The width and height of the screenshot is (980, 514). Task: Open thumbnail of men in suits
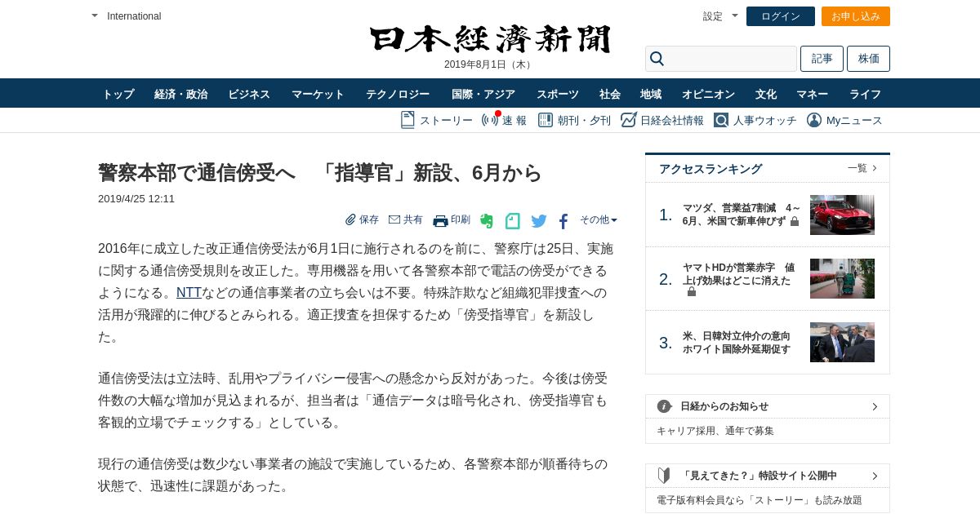point(842,342)
